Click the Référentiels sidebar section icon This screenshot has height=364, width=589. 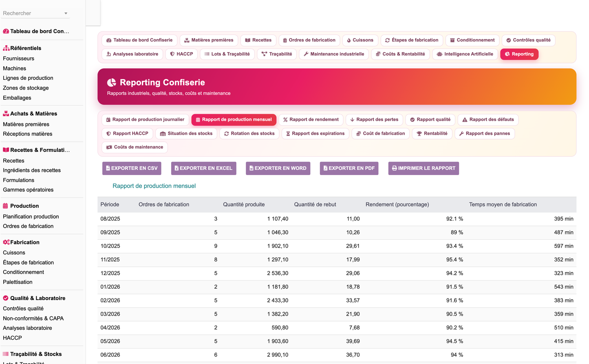point(6,48)
